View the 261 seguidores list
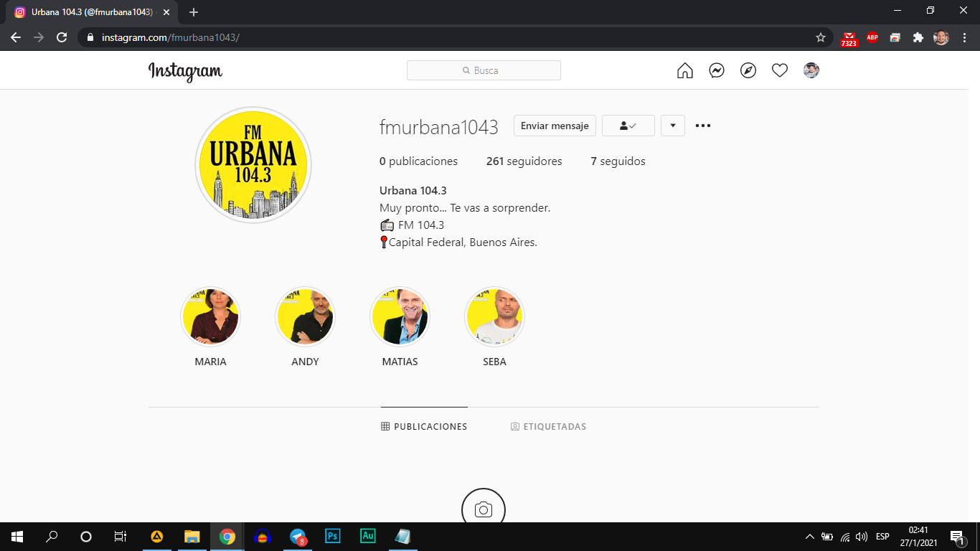 pos(524,161)
